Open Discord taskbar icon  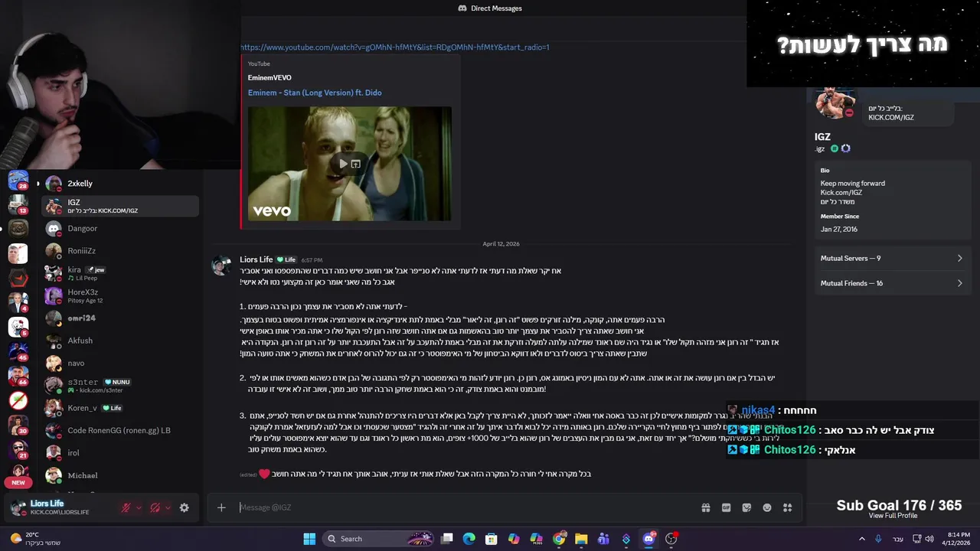(648, 539)
